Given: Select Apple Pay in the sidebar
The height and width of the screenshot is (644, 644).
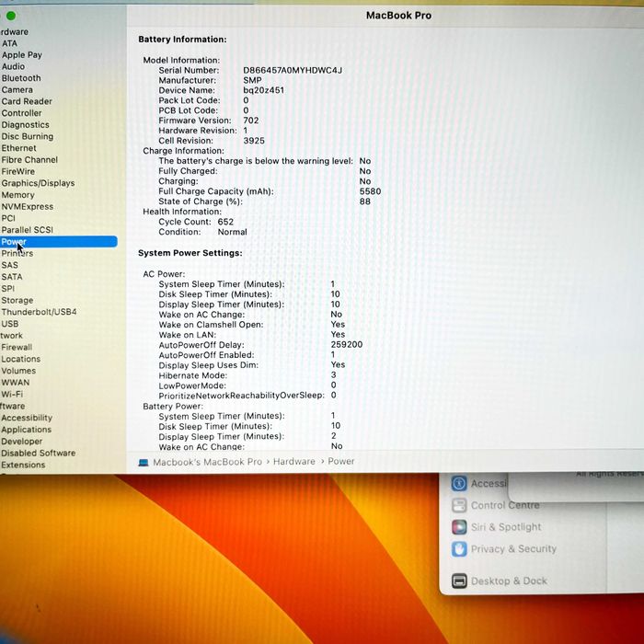Looking at the screenshot, I should 22,55.
